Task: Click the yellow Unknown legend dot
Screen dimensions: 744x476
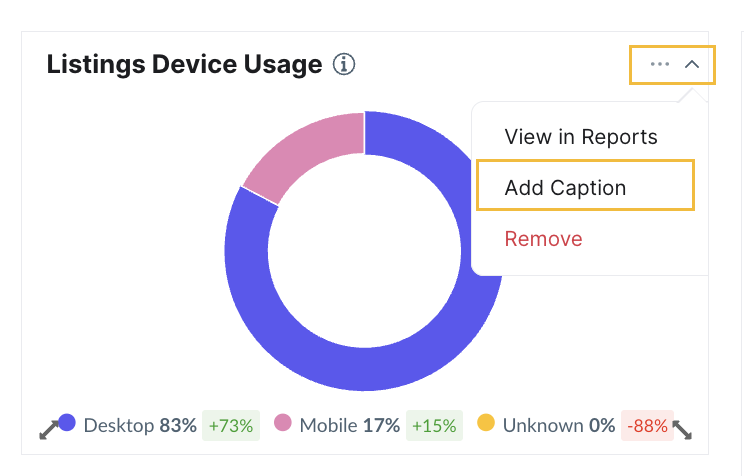Action: click(486, 422)
